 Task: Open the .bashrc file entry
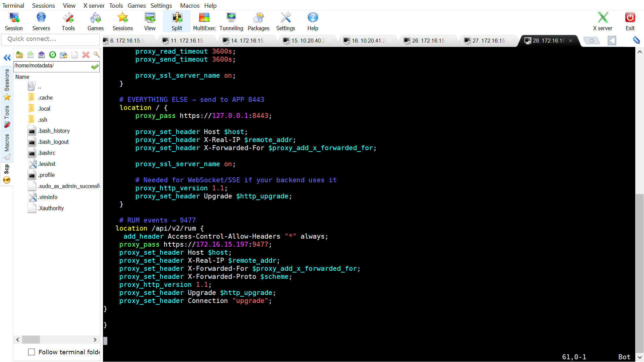(47, 153)
